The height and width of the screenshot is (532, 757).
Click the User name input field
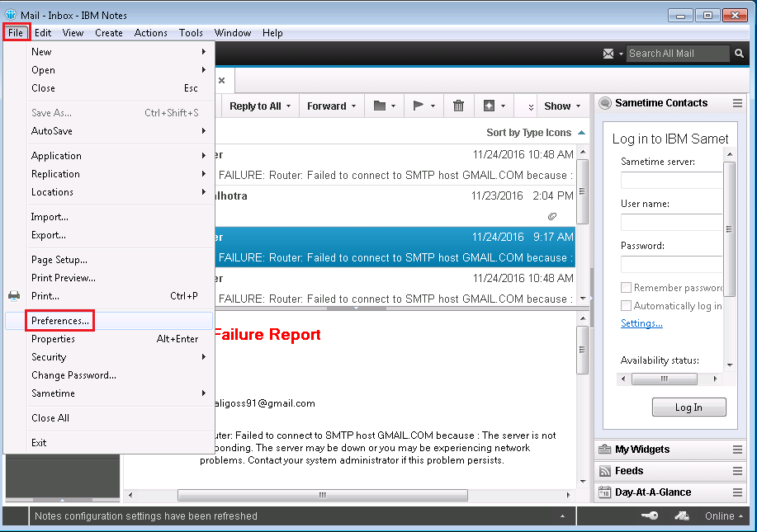click(671, 223)
